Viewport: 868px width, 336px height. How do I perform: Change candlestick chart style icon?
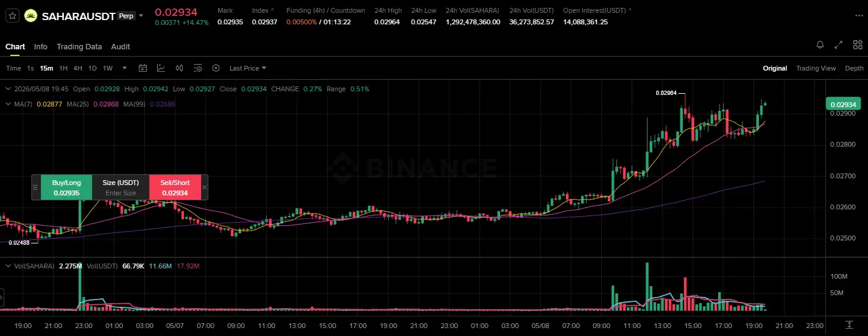coord(179,68)
